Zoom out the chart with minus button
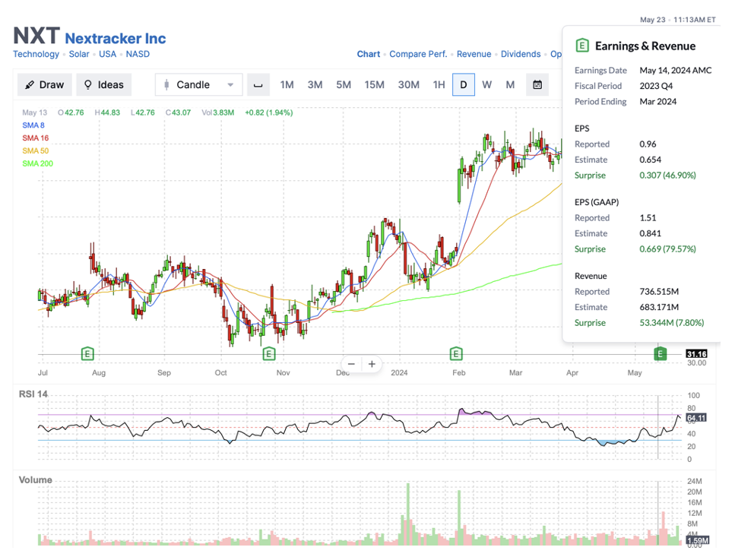735x560 pixels. pos(352,364)
